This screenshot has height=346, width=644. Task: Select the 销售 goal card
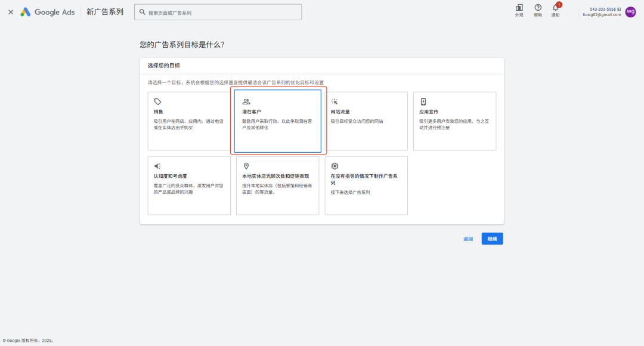189,121
